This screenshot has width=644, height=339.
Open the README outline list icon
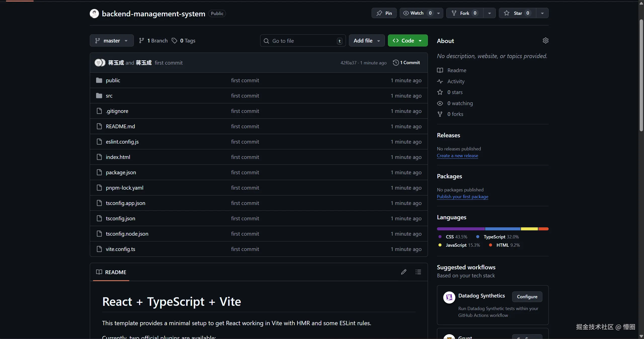coord(418,272)
